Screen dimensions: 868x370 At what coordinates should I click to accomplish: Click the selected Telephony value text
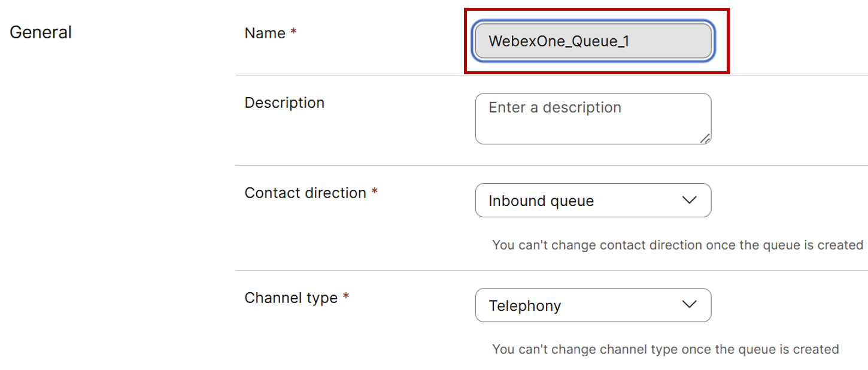[525, 306]
